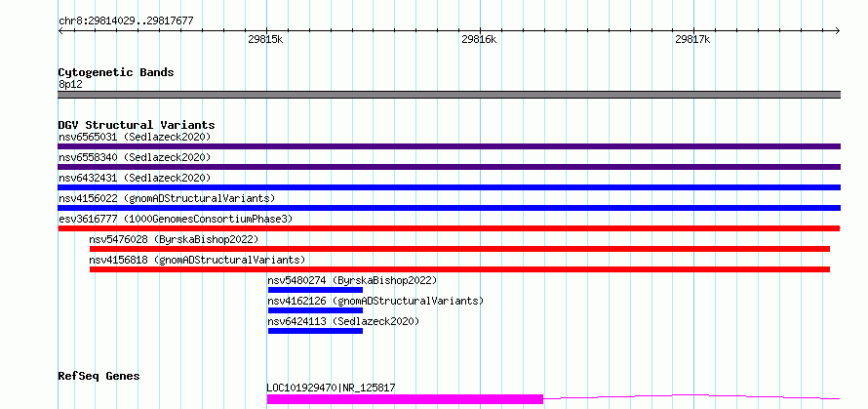Click the 29817k ruler mark
Screen dimensions: 868x409
pos(692,39)
